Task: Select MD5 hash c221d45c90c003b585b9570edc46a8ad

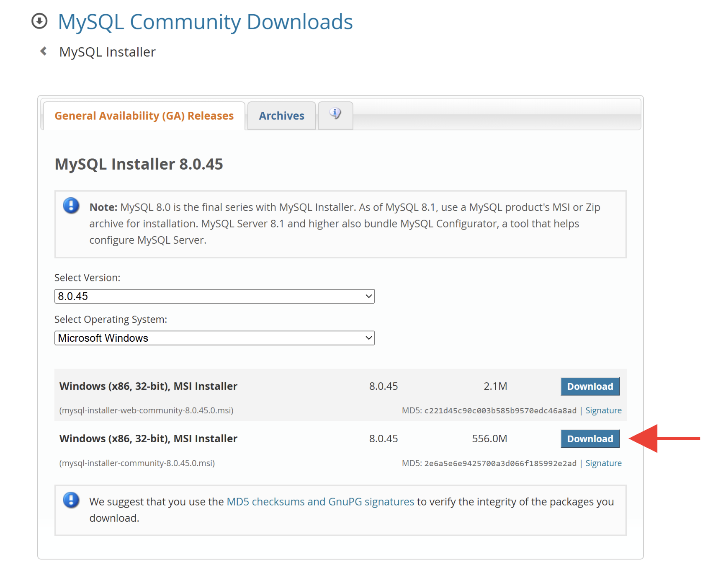Action: pyautogui.click(x=500, y=411)
